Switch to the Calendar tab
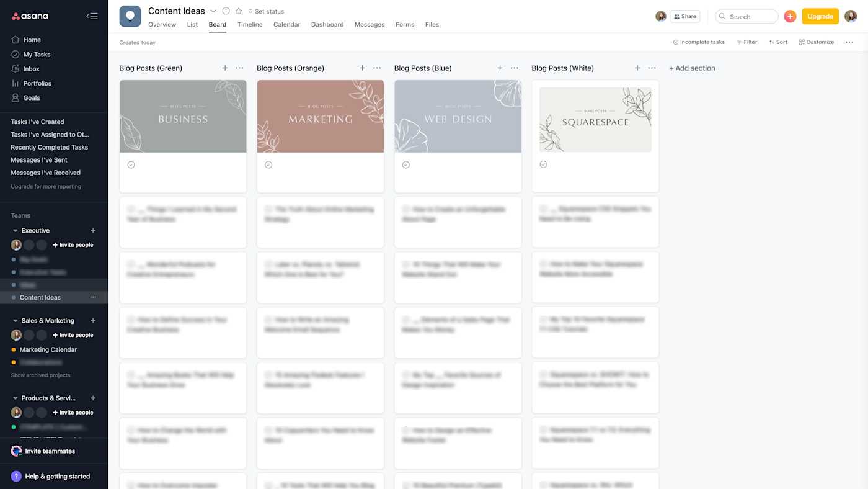This screenshot has height=489, width=868. coord(287,25)
